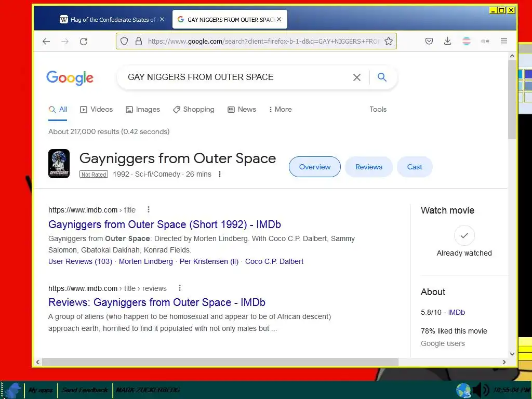Bookmark this page with the star icon
The image size is (532, 399).
click(389, 42)
